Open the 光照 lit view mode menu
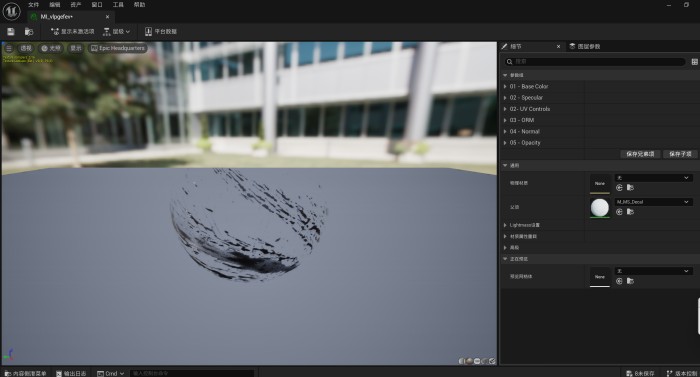 pyautogui.click(x=50, y=48)
